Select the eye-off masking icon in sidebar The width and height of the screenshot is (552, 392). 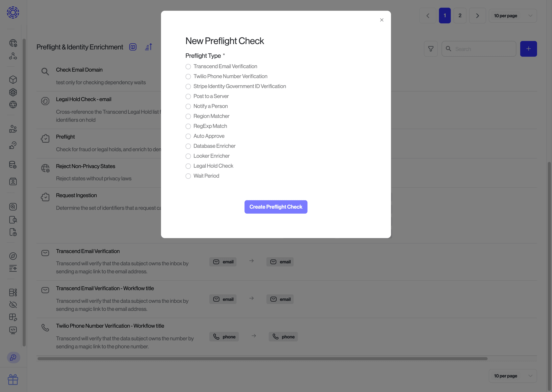[13, 305]
